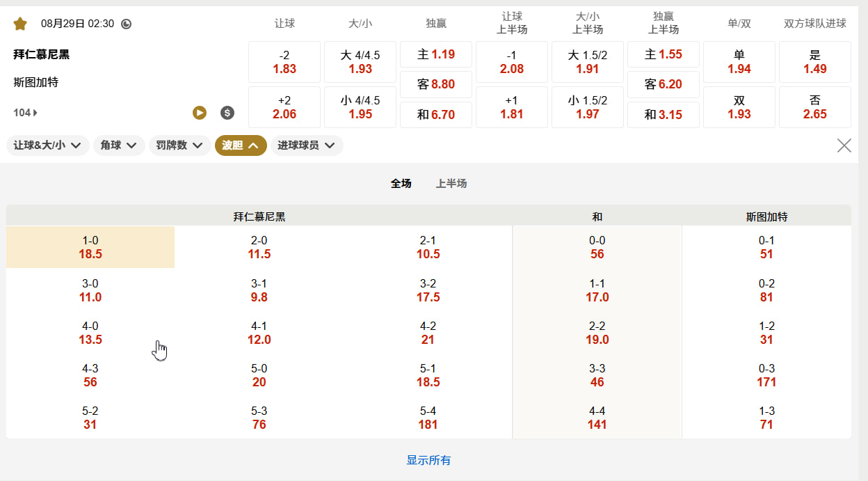This screenshot has height=481, width=868.
Task: Click the dollar cash-out icon
Action: click(227, 113)
